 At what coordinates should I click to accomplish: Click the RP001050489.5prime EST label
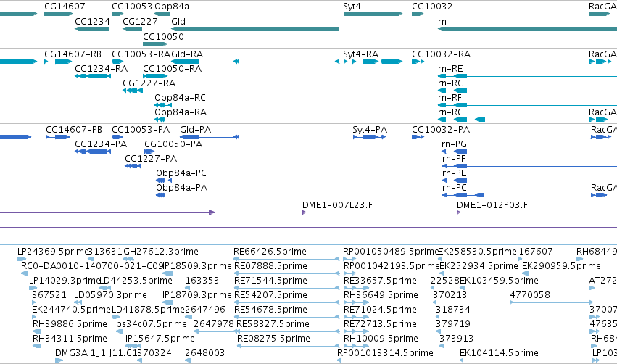point(391,252)
